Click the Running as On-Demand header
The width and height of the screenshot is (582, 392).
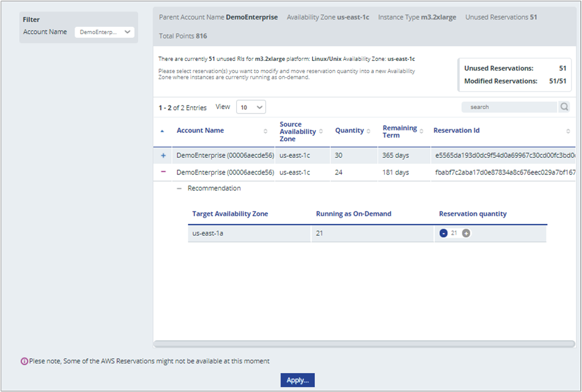(x=353, y=214)
